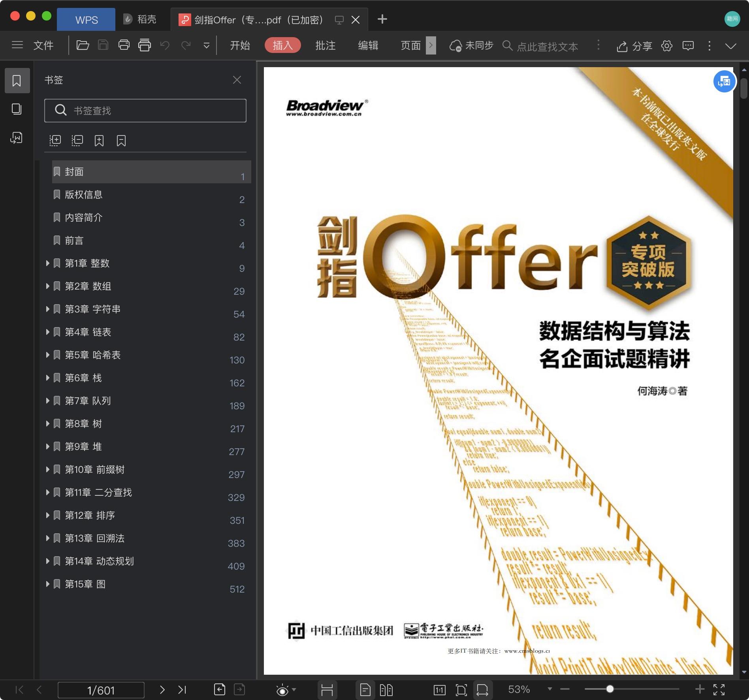Switch to the 稻壳 tab
Screen dimensions: 749x700
(140, 19)
